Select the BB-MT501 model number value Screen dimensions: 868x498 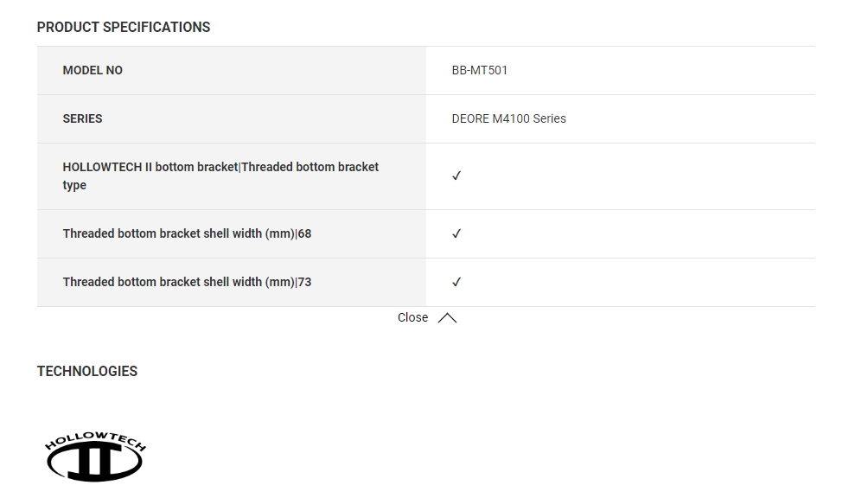coord(480,70)
